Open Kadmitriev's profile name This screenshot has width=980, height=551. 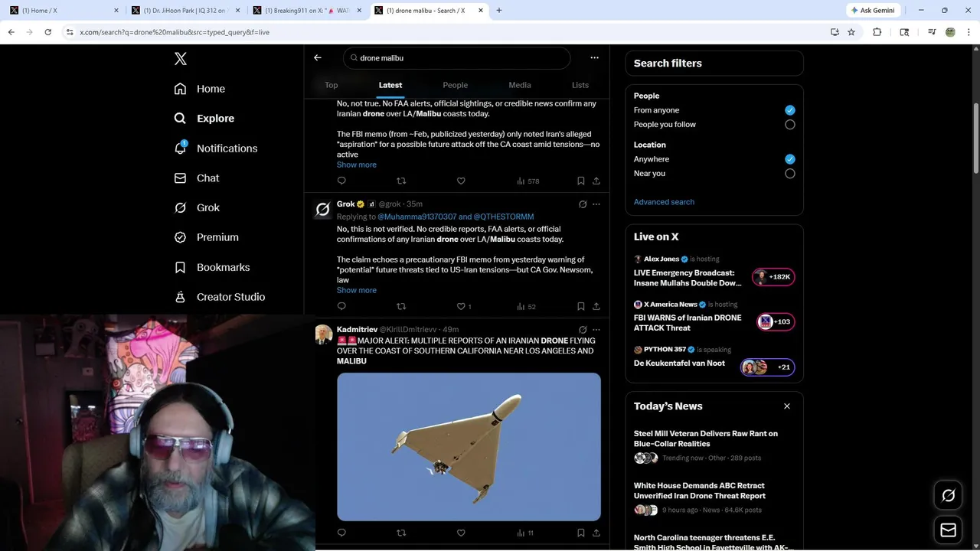pyautogui.click(x=357, y=330)
